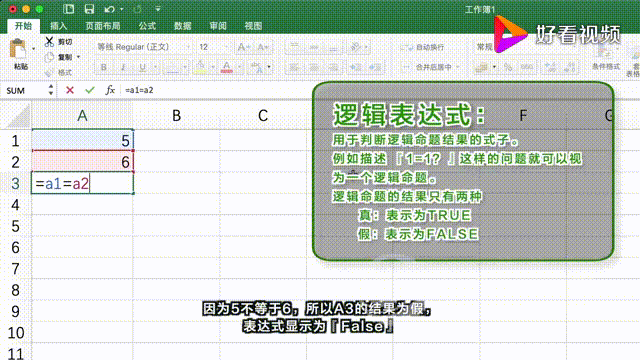Image resolution: width=640 pixels, height=360 pixels.
Task: Click the yellow fill color swatch
Action: tap(200, 67)
